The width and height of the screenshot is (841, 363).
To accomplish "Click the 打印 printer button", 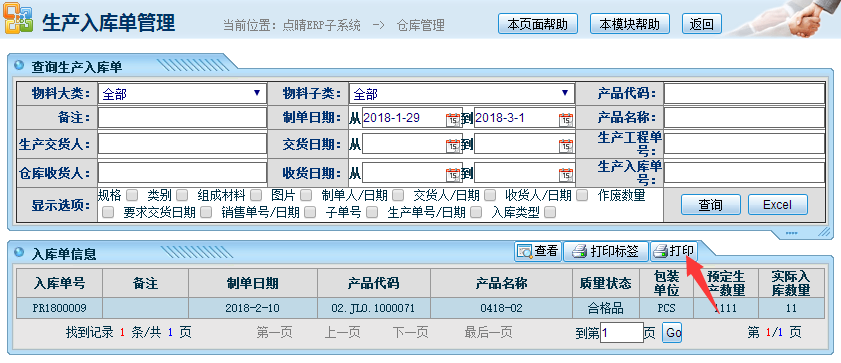I will (x=674, y=251).
